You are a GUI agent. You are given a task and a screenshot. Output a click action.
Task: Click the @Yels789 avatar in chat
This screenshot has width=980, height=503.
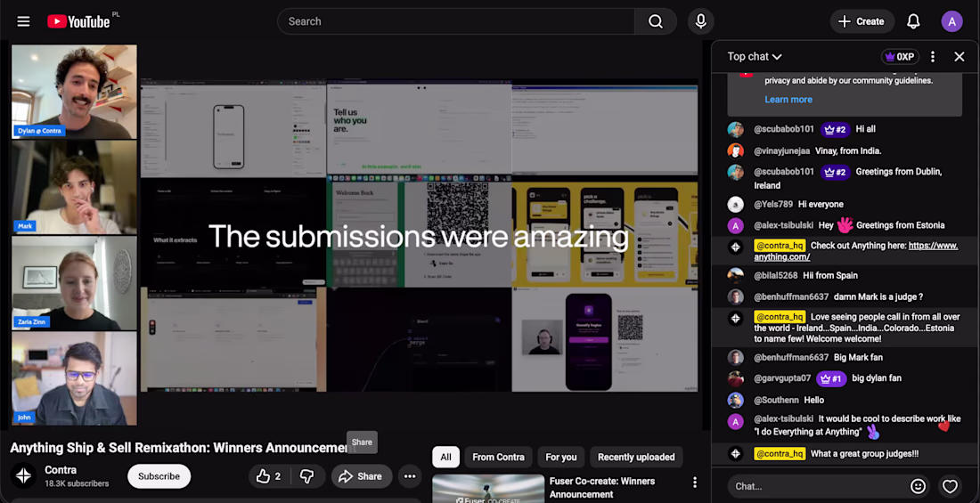tap(736, 205)
